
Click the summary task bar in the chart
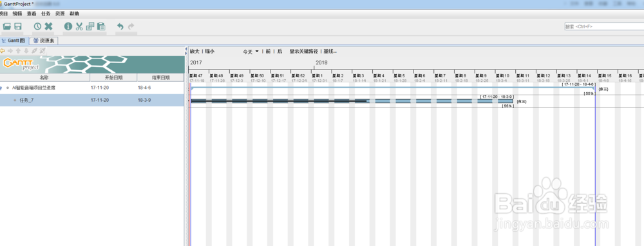[x=393, y=88]
